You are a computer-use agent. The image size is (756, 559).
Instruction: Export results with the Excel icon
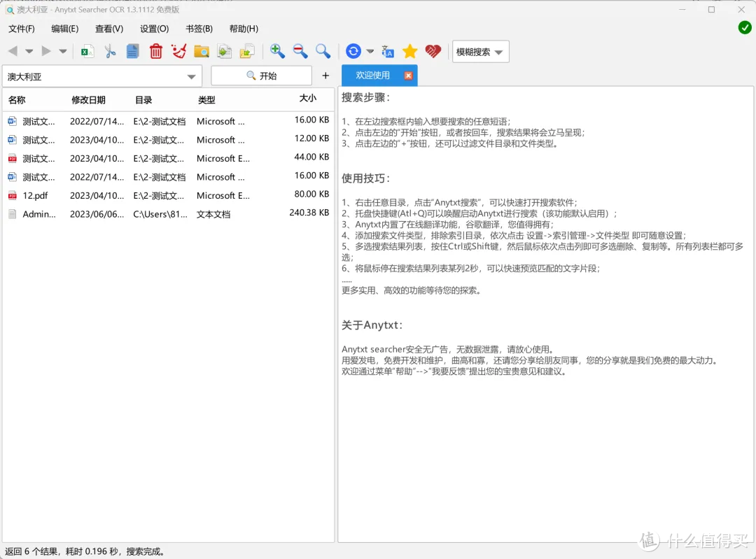coord(87,51)
